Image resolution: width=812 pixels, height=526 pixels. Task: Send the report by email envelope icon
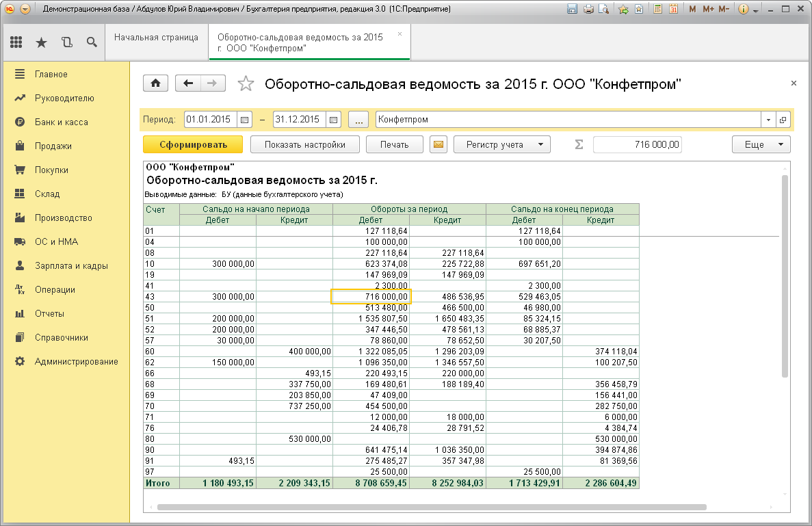[x=438, y=144]
